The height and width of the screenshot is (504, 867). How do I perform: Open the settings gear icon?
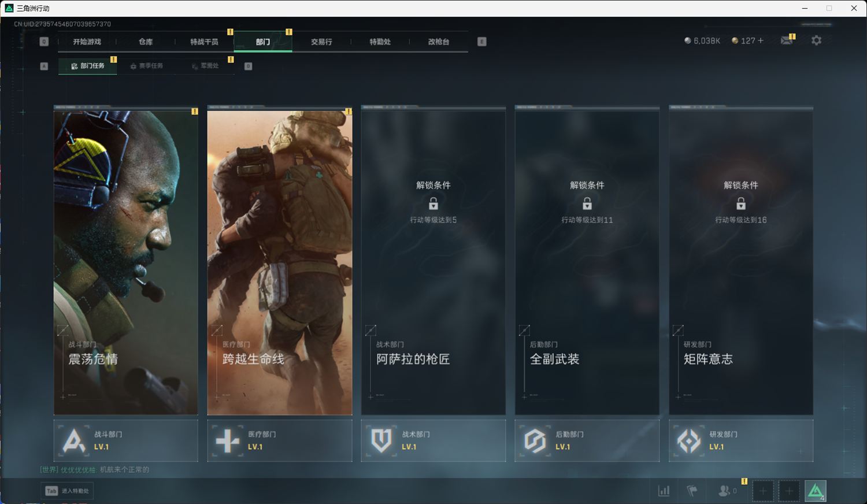tap(816, 40)
